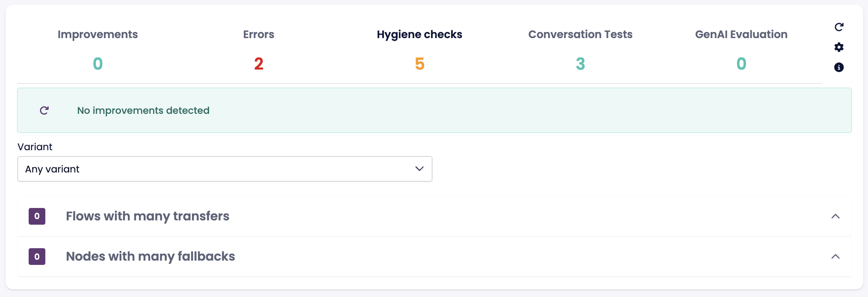
Task: Open the Errors tab
Action: pos(259,34)
